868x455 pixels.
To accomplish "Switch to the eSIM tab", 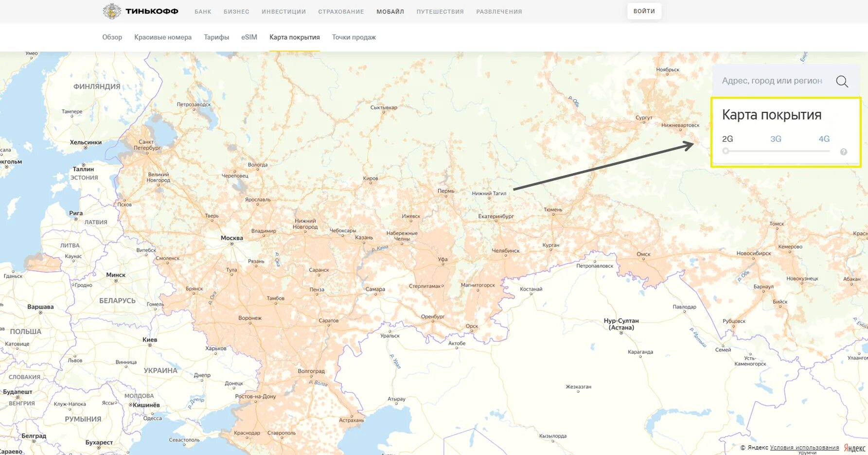I will pos(249,37).
